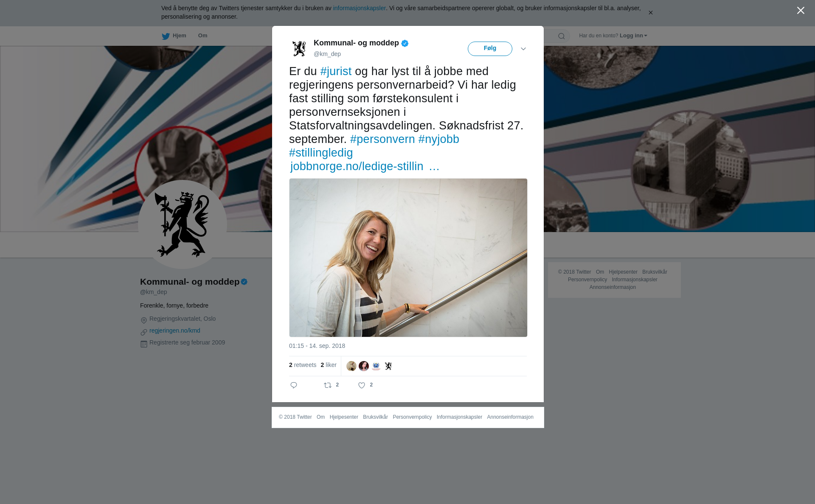Screen dimensions: 815x504
Task: Open the Logg inn dropdown
Action: pyautogui.click(x=633, y=36)
